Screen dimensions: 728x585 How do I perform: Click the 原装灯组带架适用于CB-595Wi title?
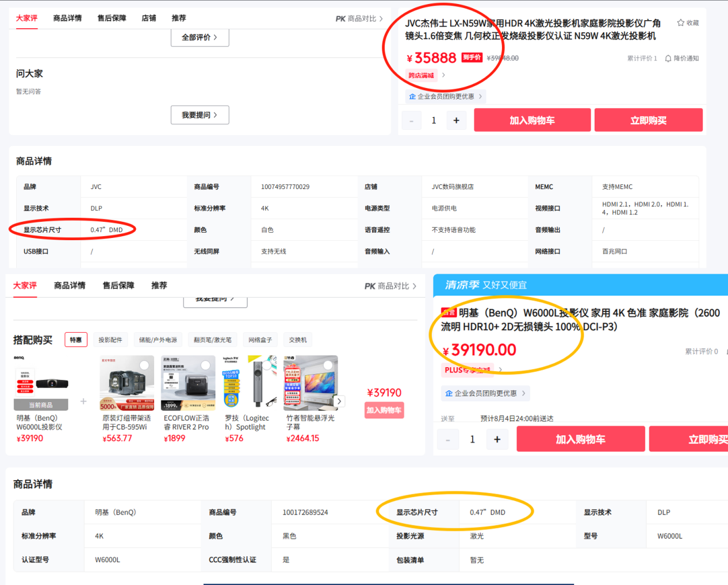click(x=127, y=422)
